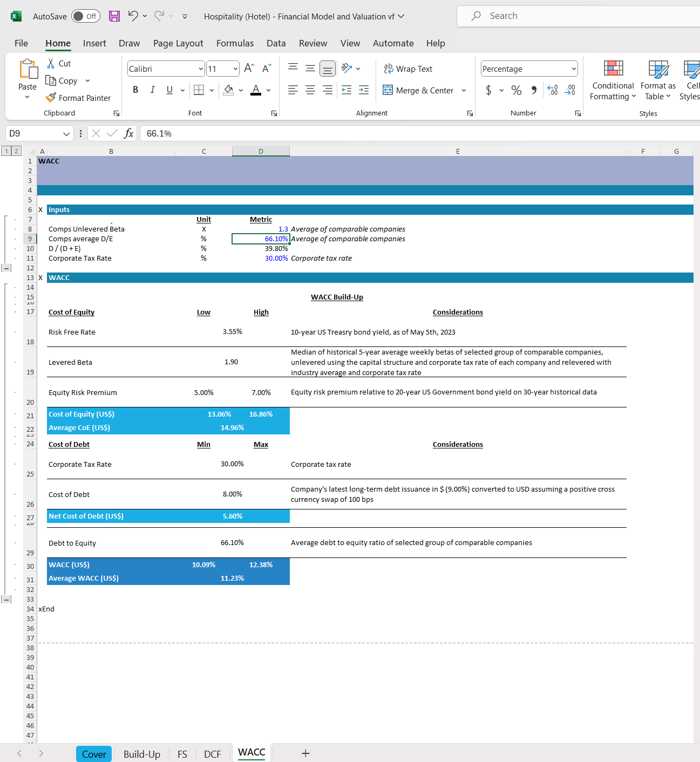This screenshot has height=762, width=700.
Task: Click the Format Painter brush icon
Action: point(51,98)
